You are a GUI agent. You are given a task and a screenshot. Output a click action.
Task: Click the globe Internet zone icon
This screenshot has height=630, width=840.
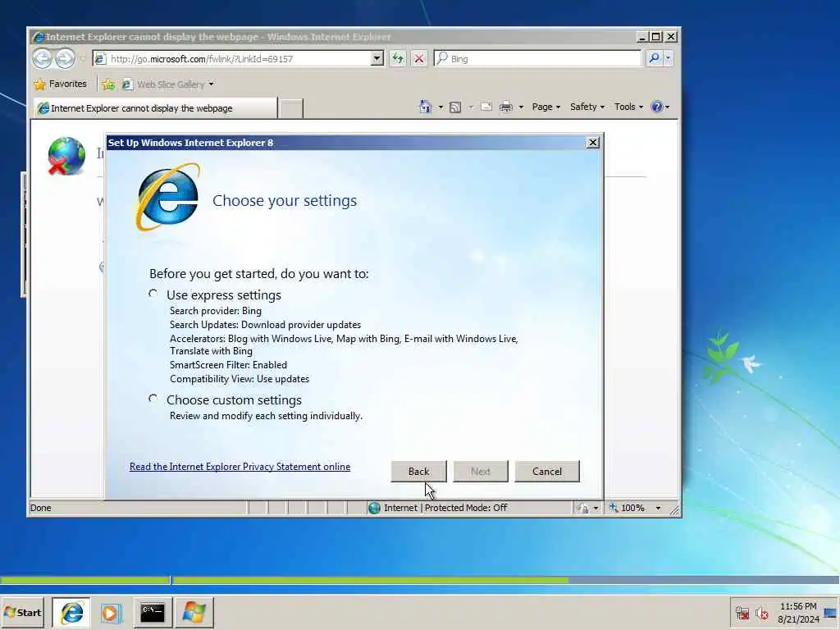[x=374, y=508]
